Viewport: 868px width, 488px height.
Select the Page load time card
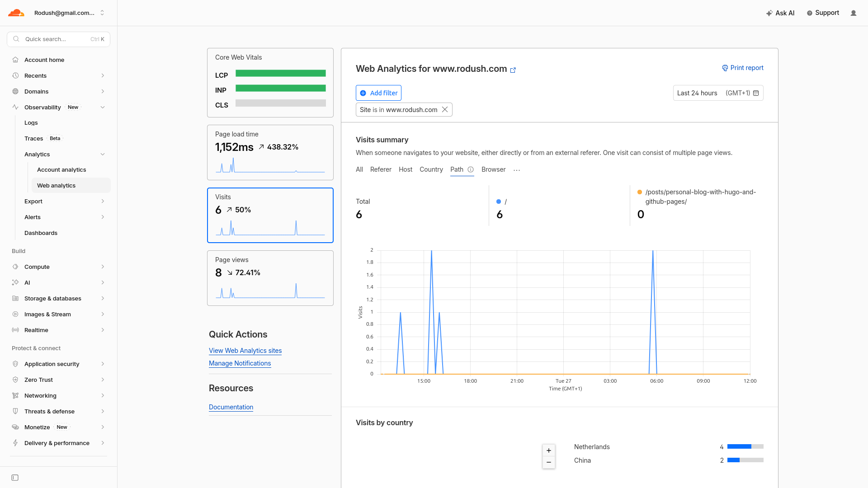tap(270, 153)
